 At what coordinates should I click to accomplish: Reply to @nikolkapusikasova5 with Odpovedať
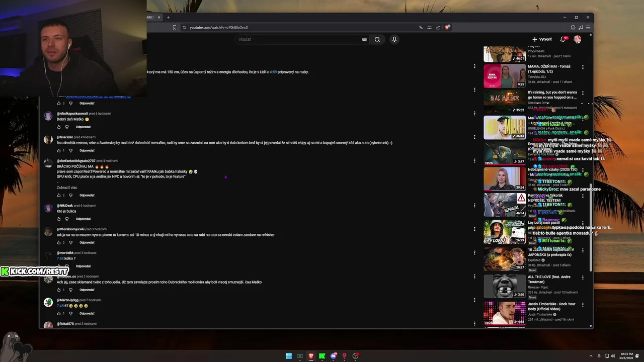click(x=83, y=127)
